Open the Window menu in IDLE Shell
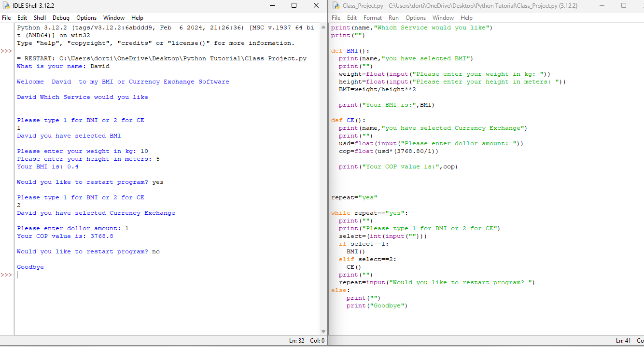Image resolution: width=644 pixels, height=347 pixels. [114, 18]
